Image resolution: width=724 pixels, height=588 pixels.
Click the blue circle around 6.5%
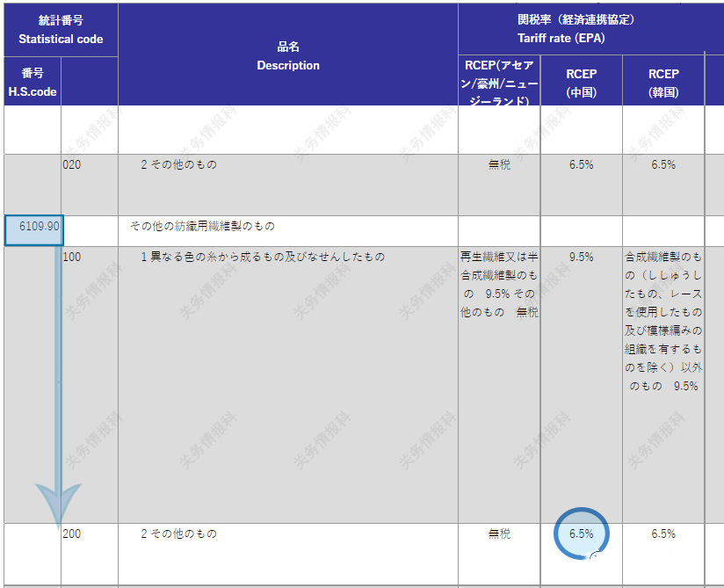pyautogui.click(x=581, y=534)
